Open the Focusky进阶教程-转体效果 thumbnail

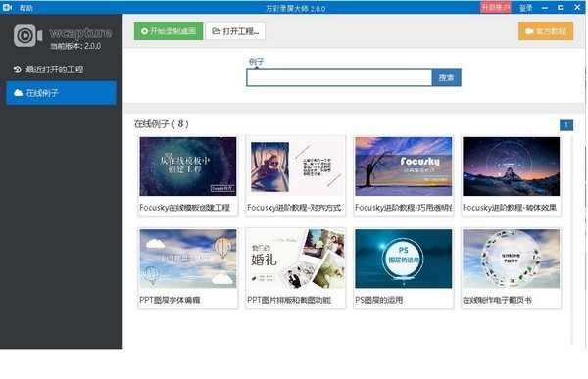(x=512, y=166)
